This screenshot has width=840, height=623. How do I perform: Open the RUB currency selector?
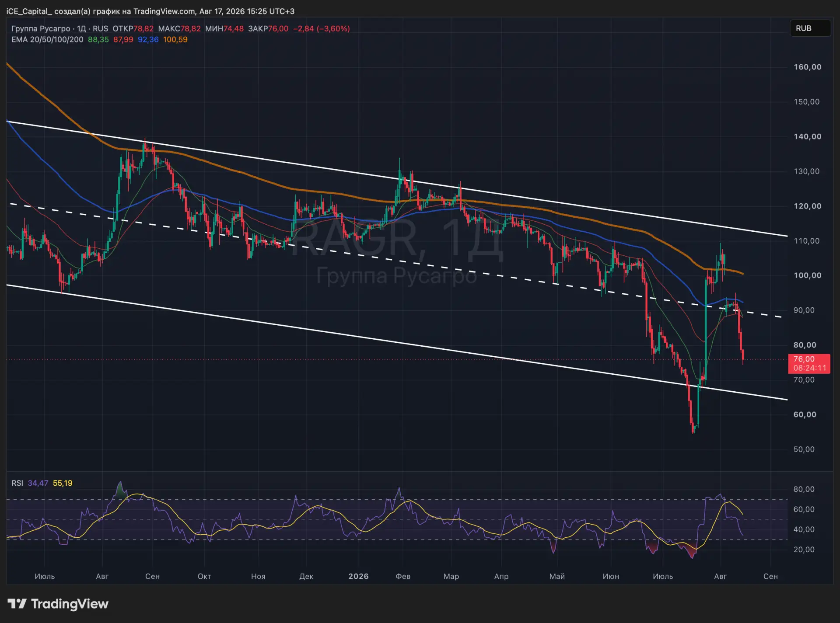coord(810,28)
